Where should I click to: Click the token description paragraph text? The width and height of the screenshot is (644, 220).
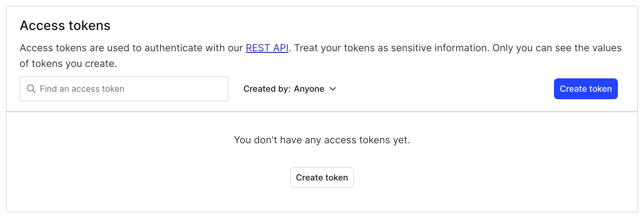click(x=130, y=48)
